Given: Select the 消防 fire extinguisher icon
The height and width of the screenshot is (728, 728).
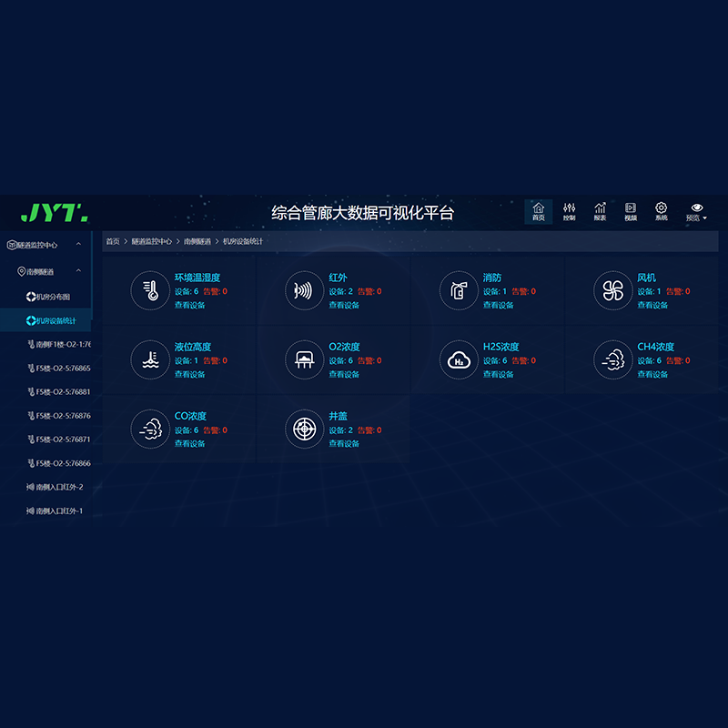Looking at the screenshot, I should point(459,290).
